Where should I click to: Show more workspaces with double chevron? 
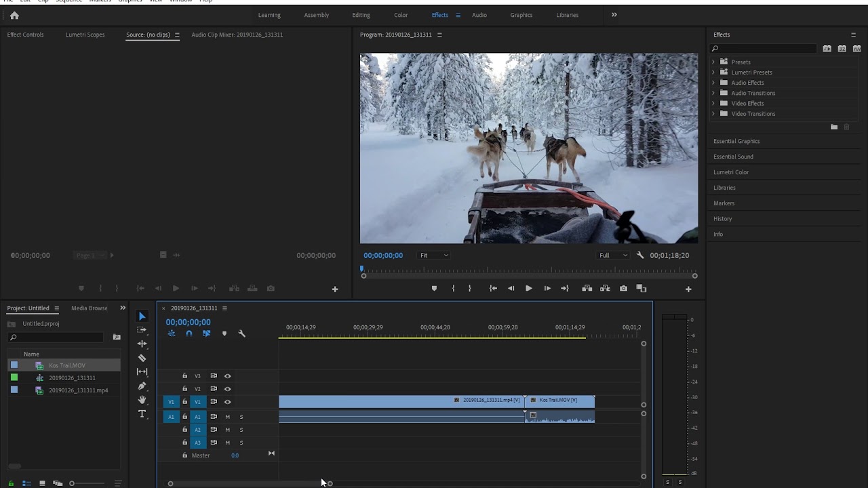(x=614, y=15)
